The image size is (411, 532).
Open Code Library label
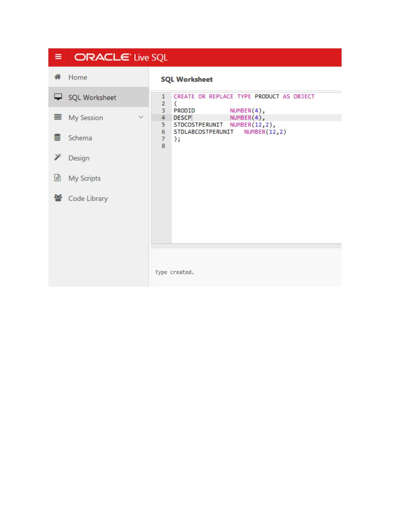(88, 199)
